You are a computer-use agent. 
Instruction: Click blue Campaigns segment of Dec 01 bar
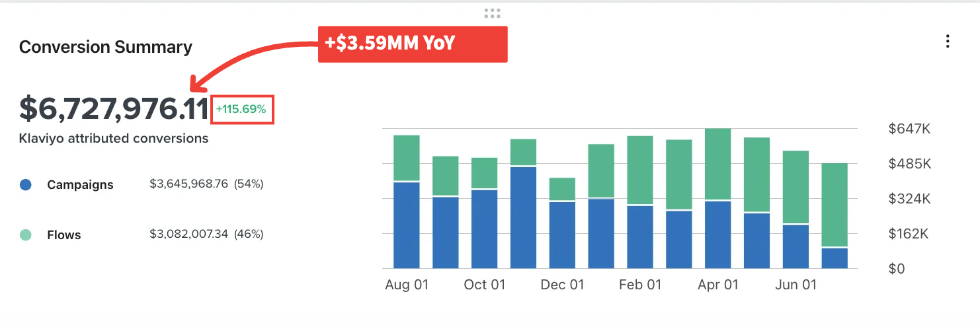(x=562, y=235)
